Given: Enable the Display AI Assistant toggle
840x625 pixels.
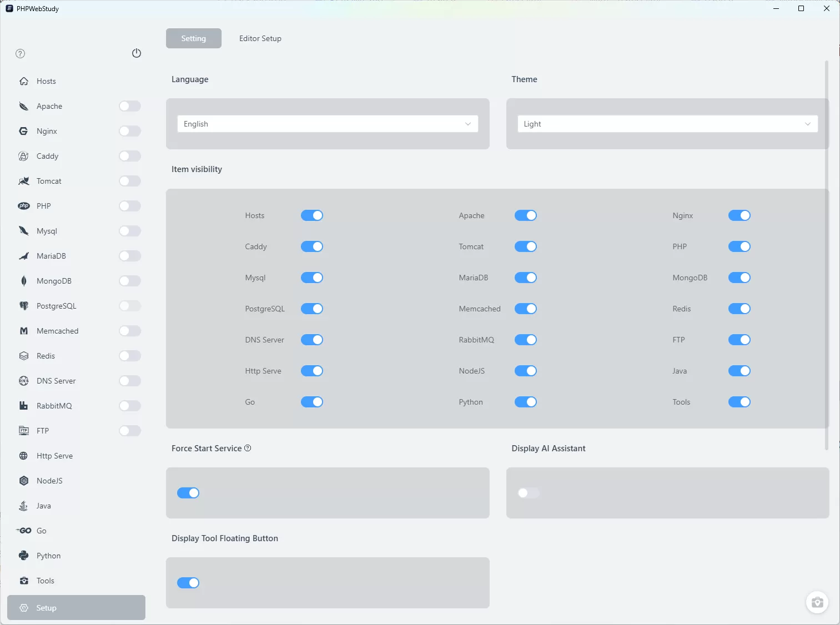Looking at the screenshot, I should tap(528, 493).
